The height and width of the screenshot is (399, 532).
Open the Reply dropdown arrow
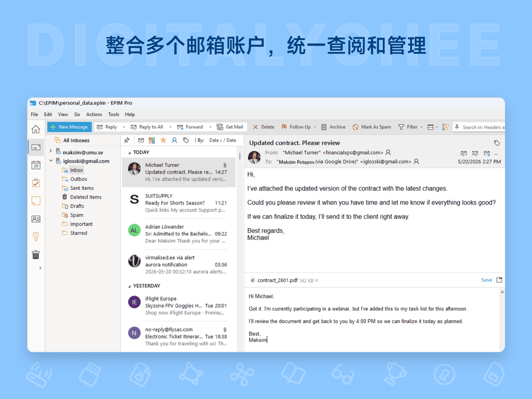coord(124,127)
